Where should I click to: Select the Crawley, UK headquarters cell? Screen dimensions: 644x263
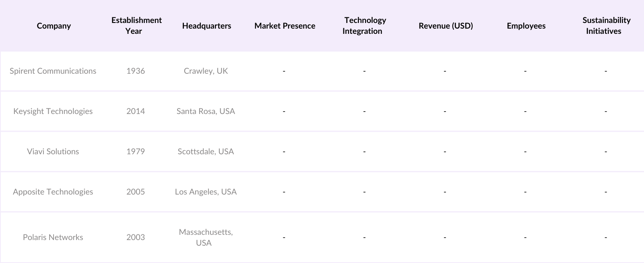206,71
